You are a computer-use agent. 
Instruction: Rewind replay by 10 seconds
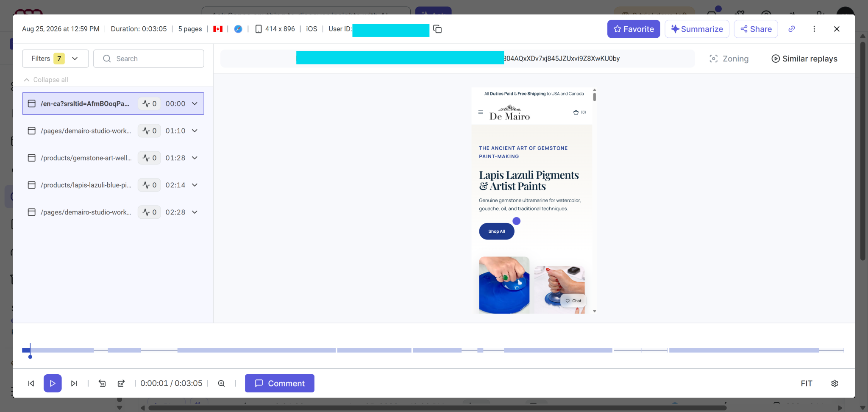click(x=102, y=383)
